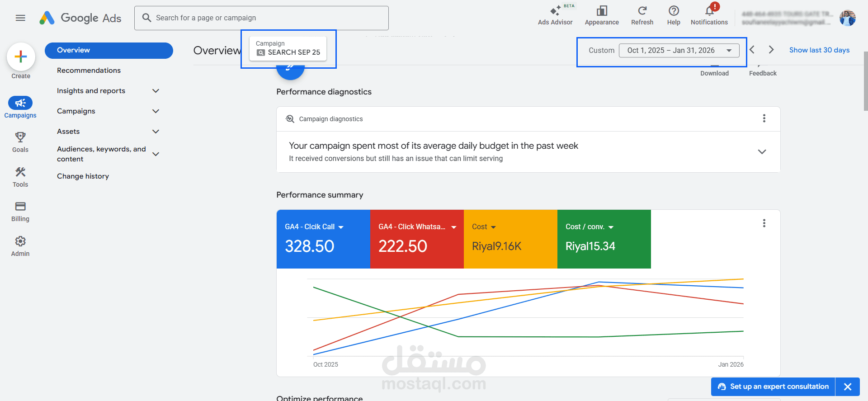The height and width of the screenshot is (401, 868).
Task: Open the Help menu
Action: pos(674,15)
